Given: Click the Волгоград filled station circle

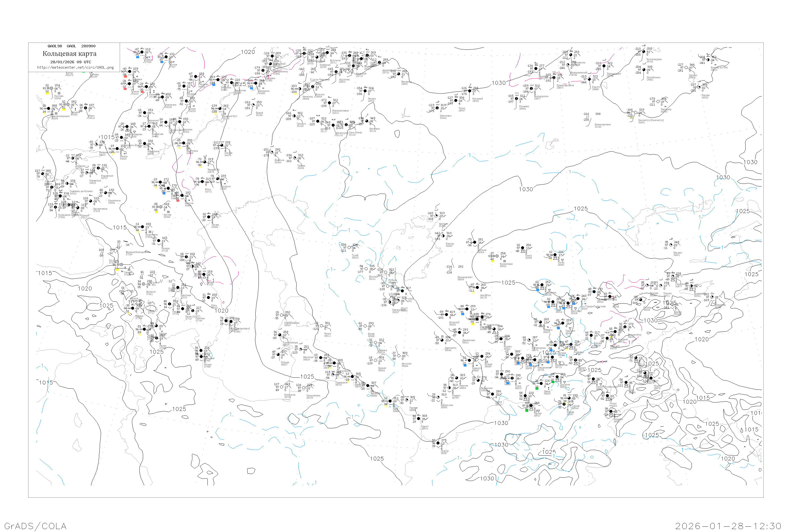Looking at the screenshot, I should (184, 143).
